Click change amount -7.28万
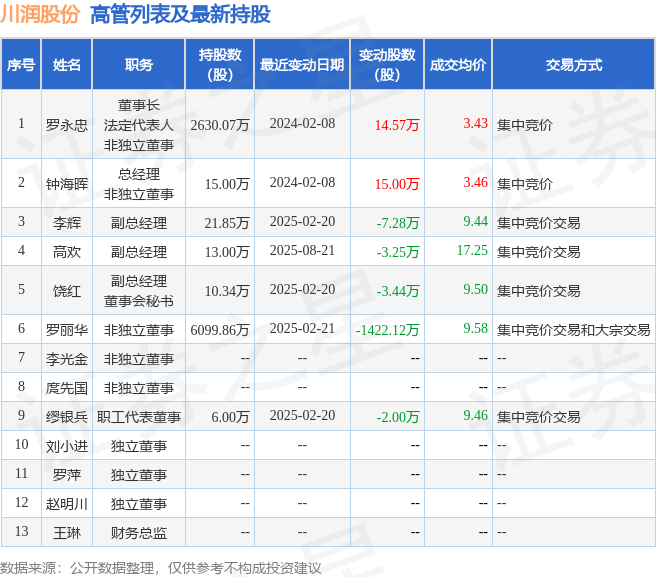 tap(397, 223)
